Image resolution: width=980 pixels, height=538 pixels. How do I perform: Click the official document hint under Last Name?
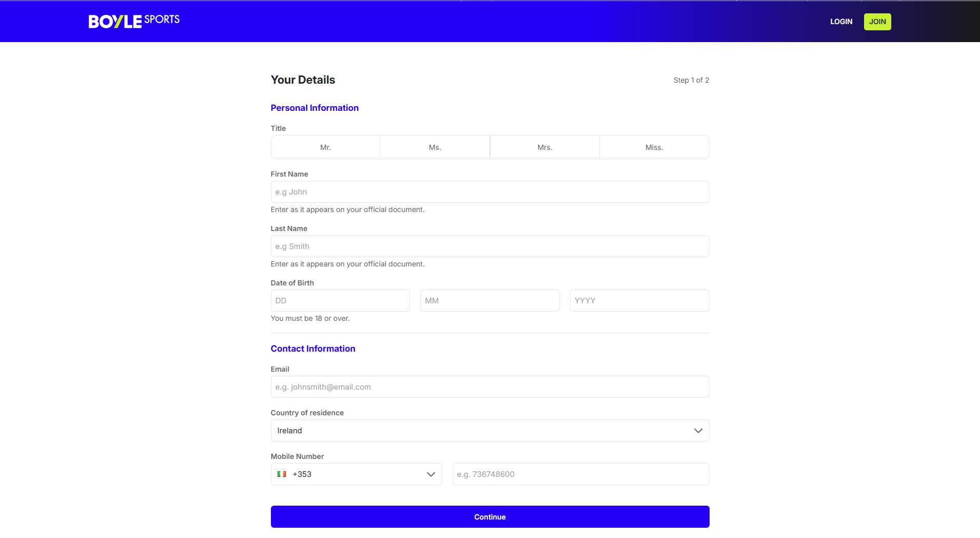[348, 264]
